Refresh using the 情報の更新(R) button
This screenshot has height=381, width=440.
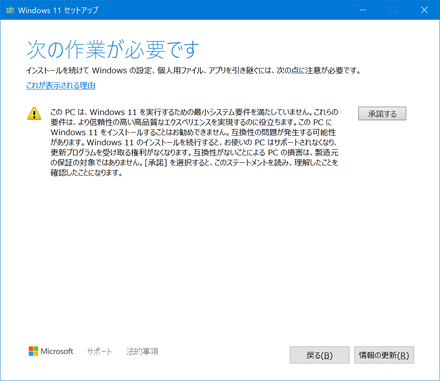[x=384, y=355]
